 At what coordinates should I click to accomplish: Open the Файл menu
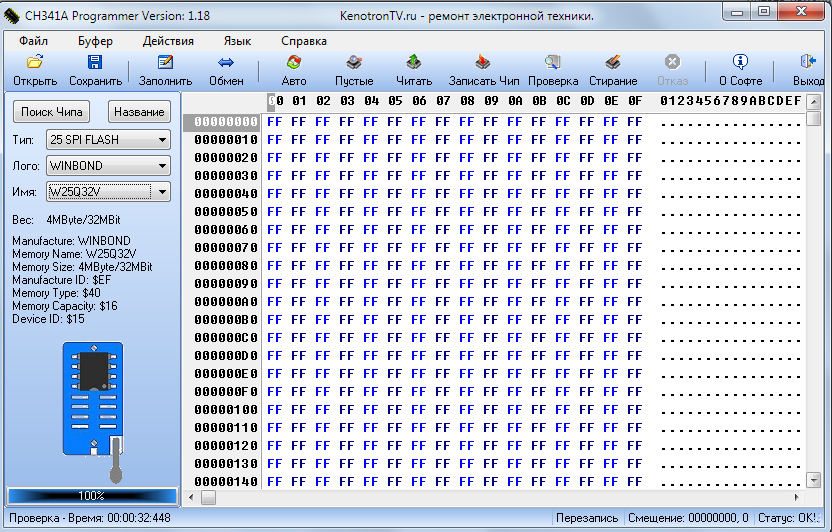[33, 41]
